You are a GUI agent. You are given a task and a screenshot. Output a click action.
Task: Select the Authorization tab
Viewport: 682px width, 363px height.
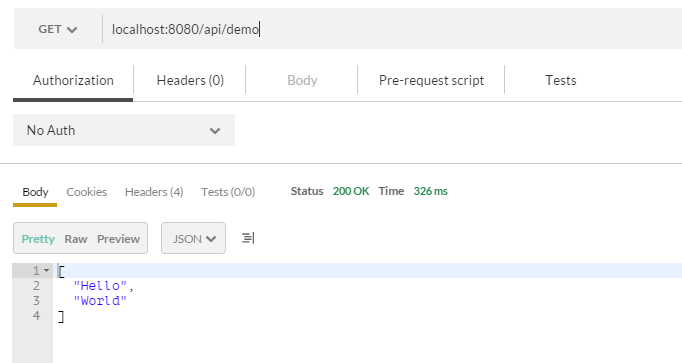coord(73,80)
